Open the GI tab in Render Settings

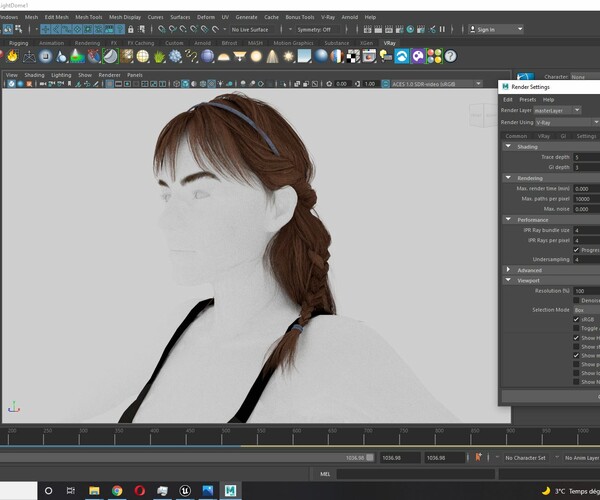pyautogui.click(x=563, y=136)
